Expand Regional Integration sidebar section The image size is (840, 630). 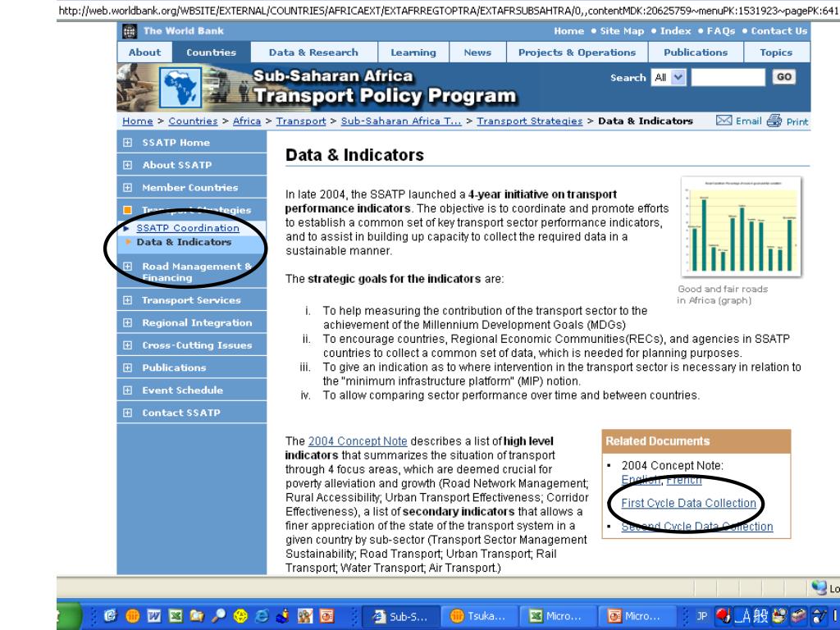click(x=127, y=322)
